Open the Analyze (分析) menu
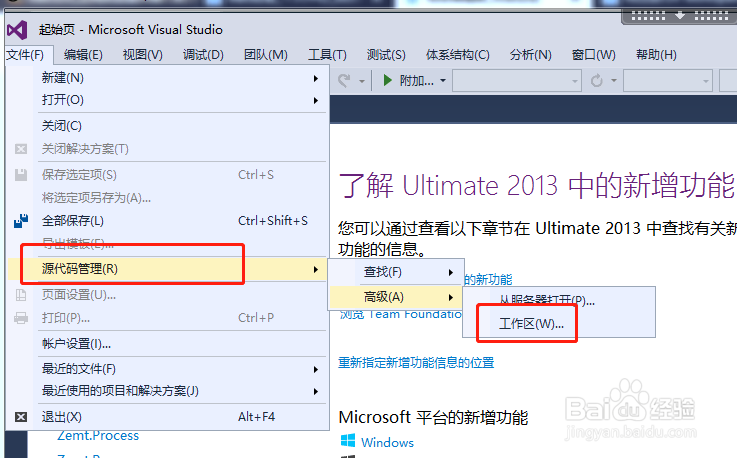 pos(531,55)
